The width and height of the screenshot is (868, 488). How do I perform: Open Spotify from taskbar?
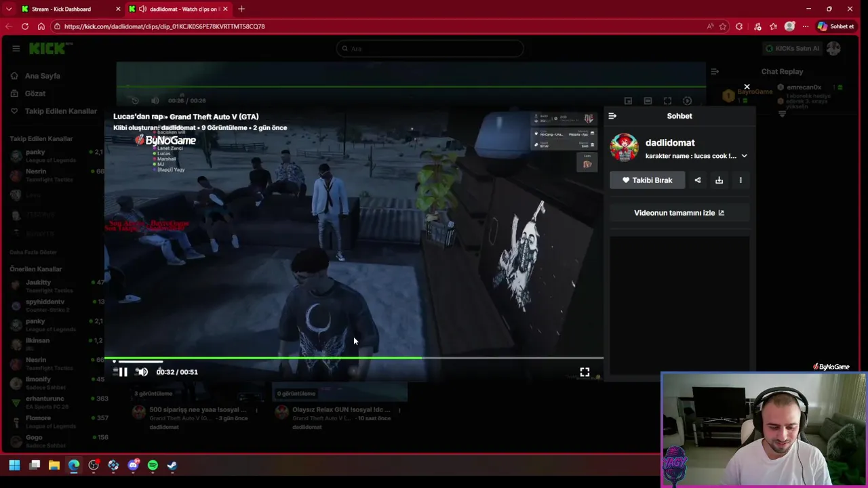click(x=153, y=465)
